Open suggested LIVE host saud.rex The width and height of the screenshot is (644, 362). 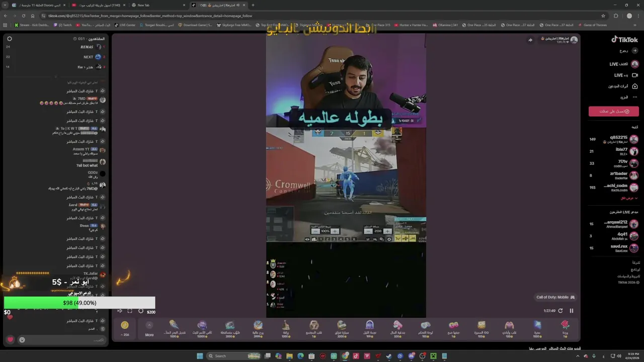pyautogui.click(x=614, y=248)
